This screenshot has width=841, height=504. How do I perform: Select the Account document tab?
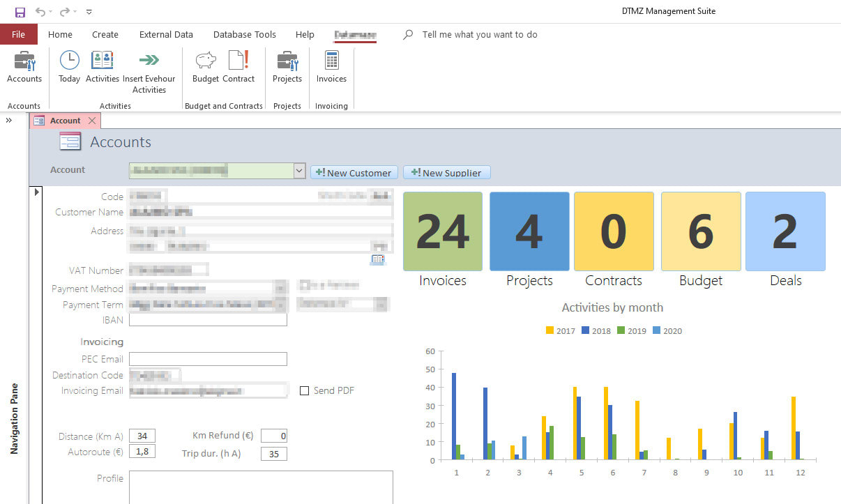click(x=65, y=121)
